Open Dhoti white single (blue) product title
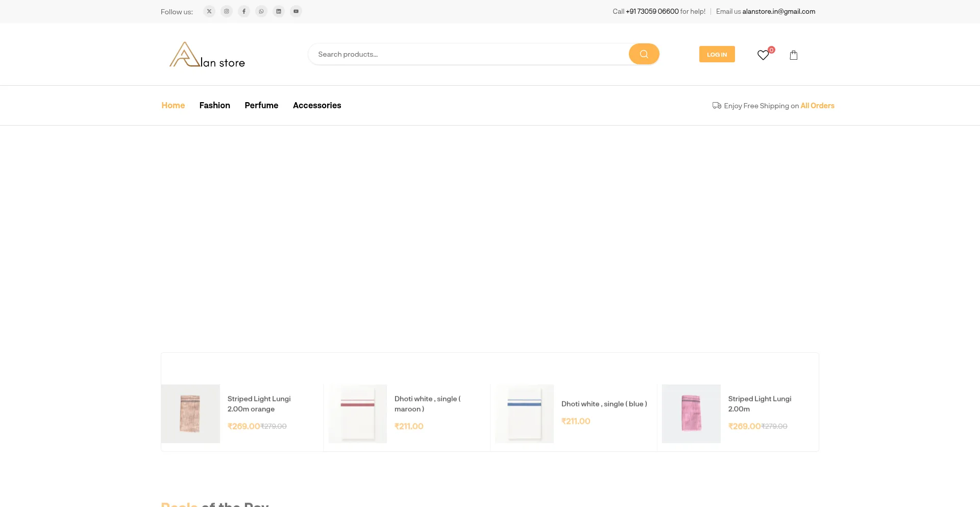 tap(604, 404)
